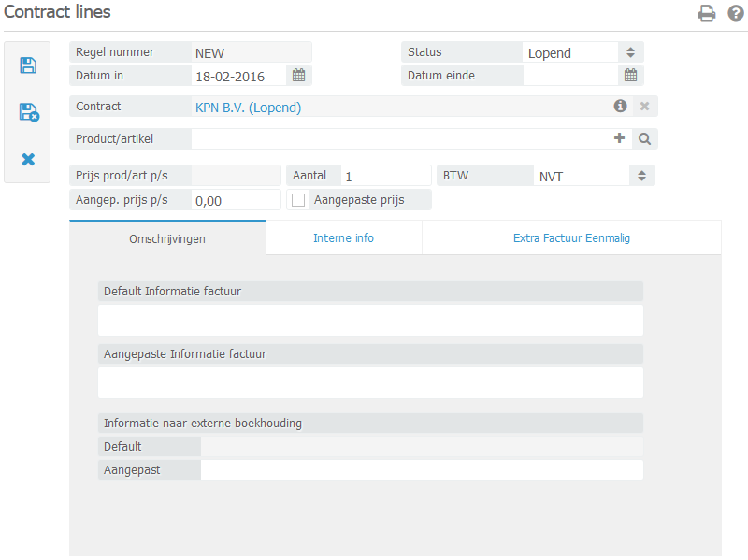
Task: Click the save and close icon
Action: tap(28, 113)
